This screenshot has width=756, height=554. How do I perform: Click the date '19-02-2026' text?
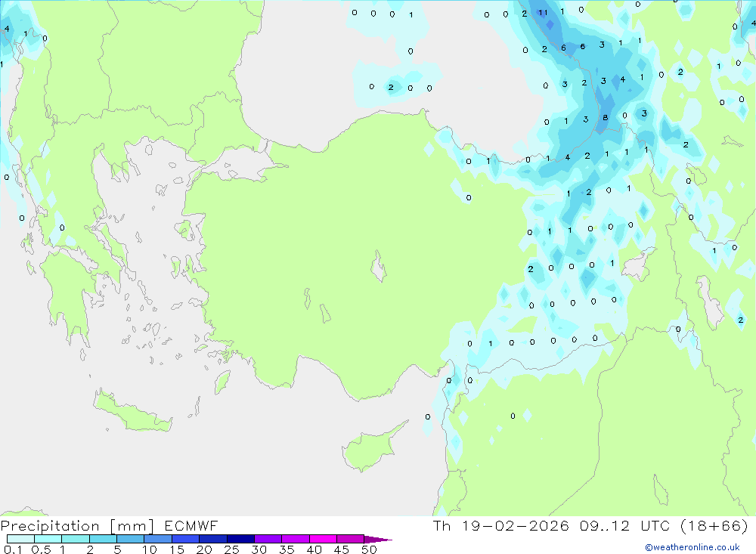(516, 525)
